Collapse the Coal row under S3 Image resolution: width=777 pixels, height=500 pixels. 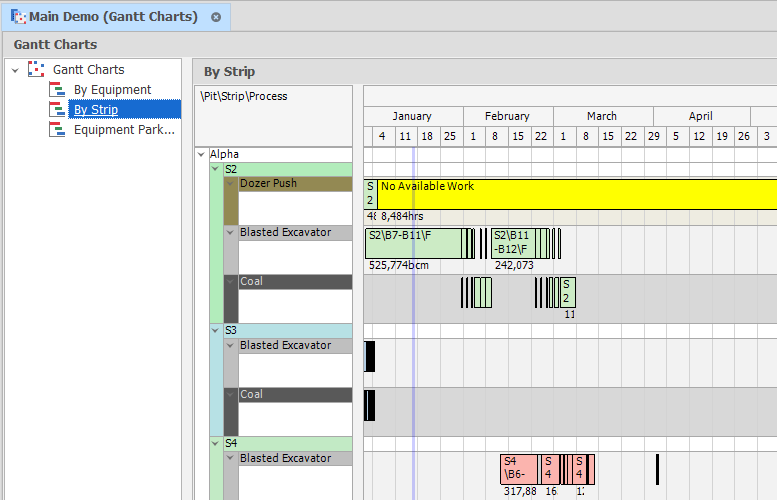231,395
